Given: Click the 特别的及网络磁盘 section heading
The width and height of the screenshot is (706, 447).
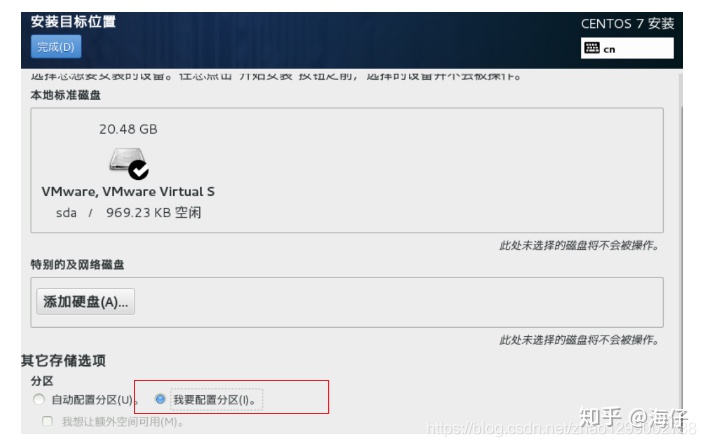Looking at the screenshot, I should pyautogui.click(x=77, y=265).
